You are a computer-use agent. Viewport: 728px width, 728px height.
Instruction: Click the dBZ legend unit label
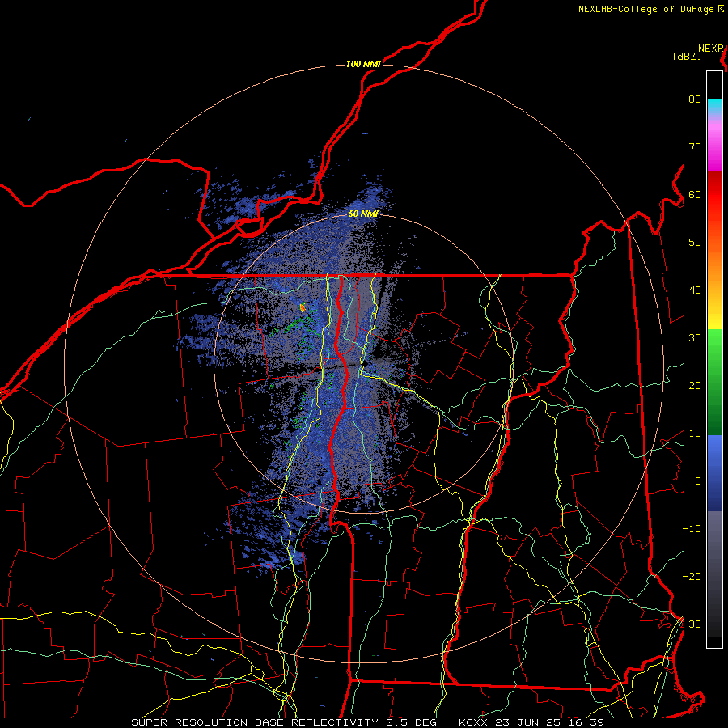[687, 56]
